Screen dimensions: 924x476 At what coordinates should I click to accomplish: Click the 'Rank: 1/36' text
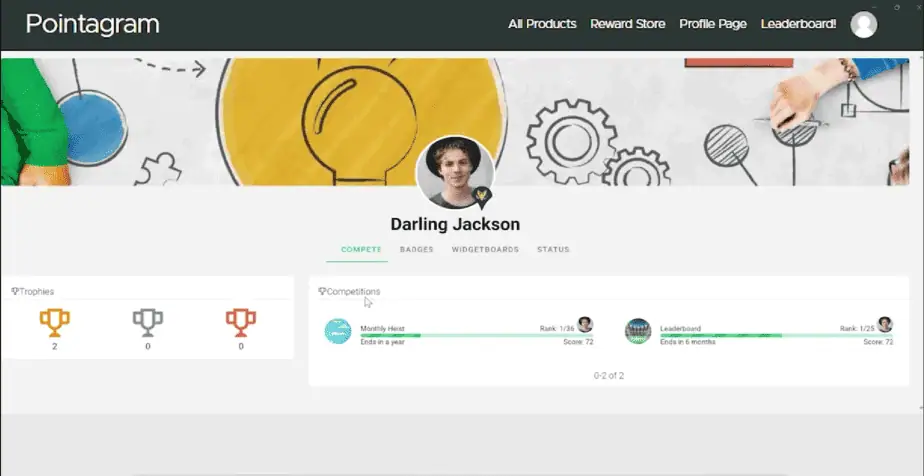pos(557,328)
